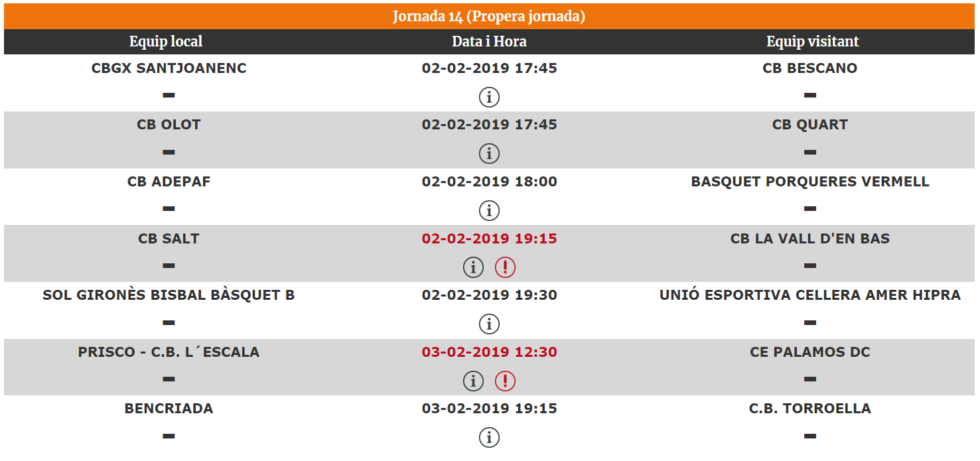Show info icon for Bencriada match
980x461 pixels.
click(x=489, y=438)
